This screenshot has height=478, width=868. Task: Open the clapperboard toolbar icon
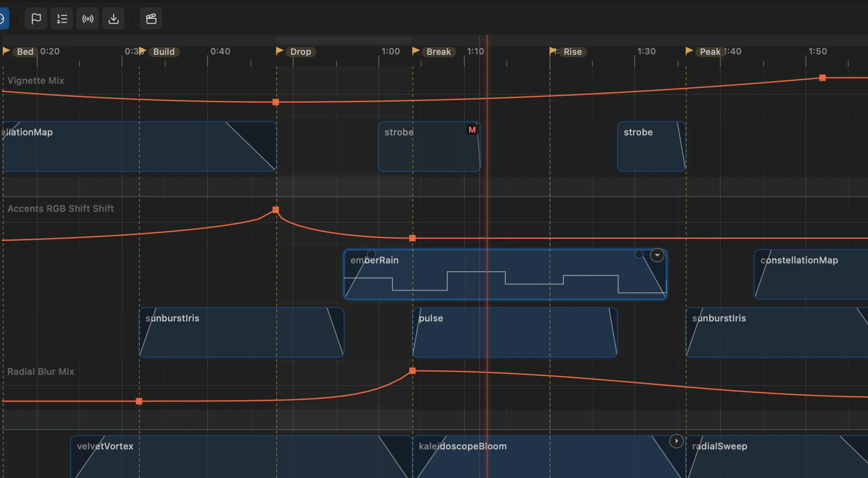151,19
